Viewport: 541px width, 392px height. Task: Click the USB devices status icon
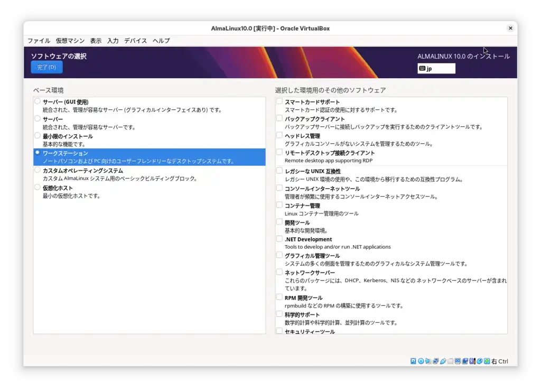coord(443,361)
